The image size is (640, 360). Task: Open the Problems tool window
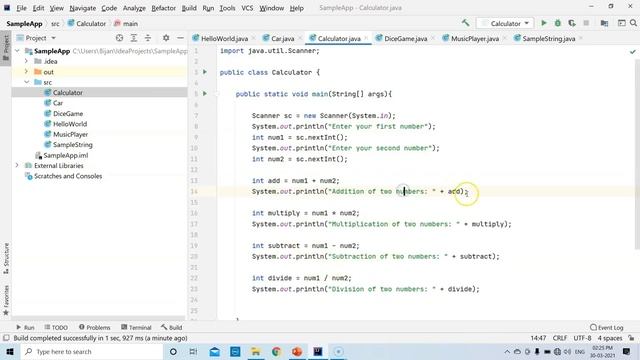coord(94,327)
